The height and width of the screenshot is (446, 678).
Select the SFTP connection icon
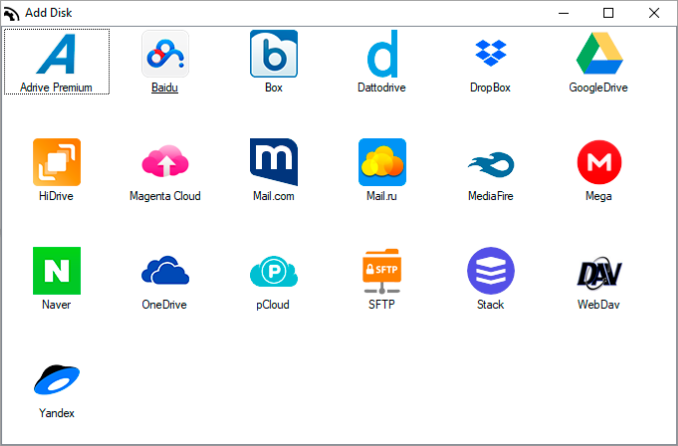point(382,270)
